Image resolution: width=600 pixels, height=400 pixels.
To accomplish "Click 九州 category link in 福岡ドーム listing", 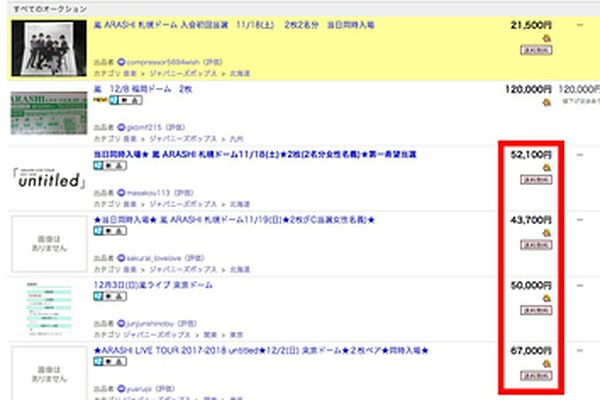I will click(236, 139).
